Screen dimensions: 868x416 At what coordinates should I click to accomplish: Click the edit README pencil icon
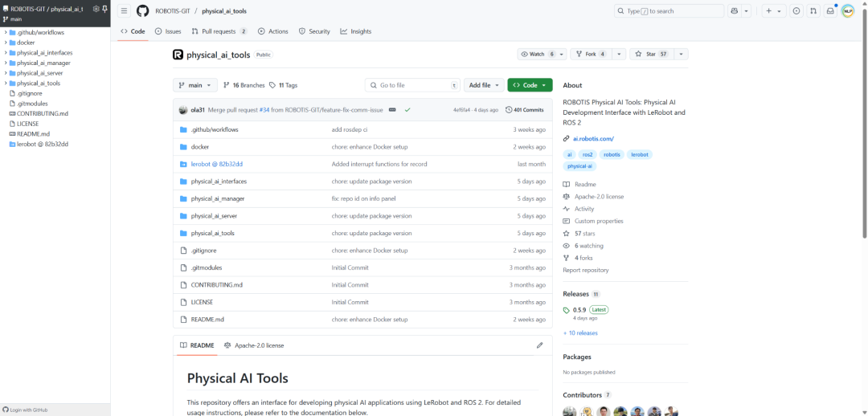coord(540,345)
